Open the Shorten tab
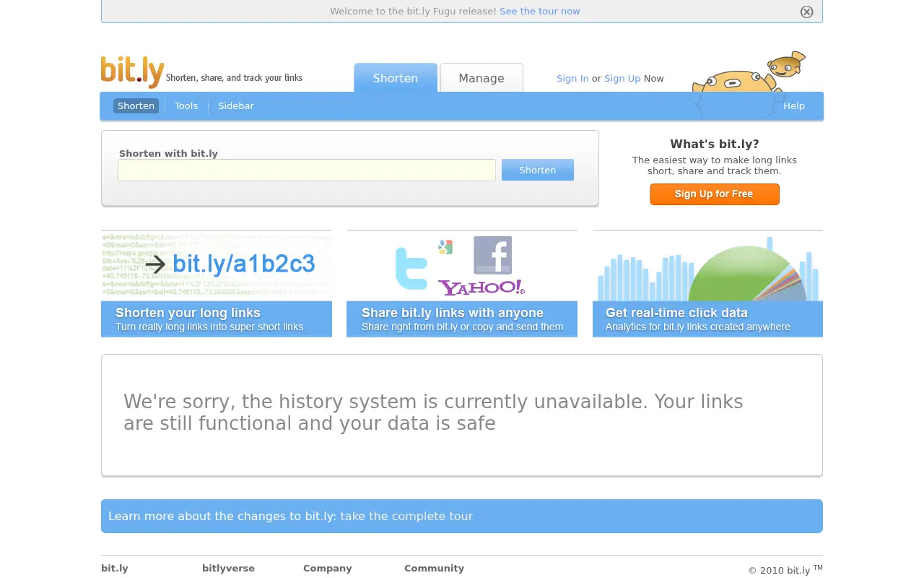The image size is (924, 578). point(396,78)
